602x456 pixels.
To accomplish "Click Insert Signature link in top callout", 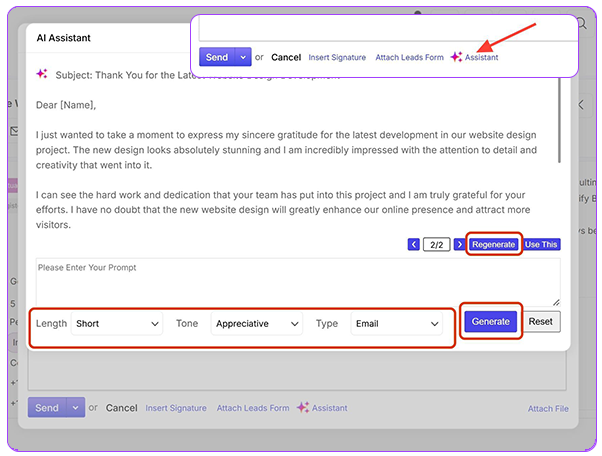I will (337, 58).
